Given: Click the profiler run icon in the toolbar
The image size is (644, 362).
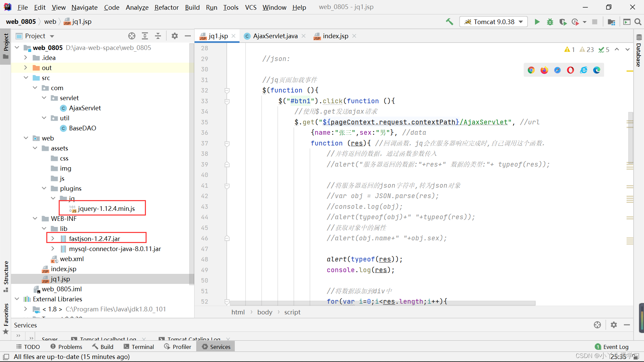Looking at the screenshot, I should (576, 22).
